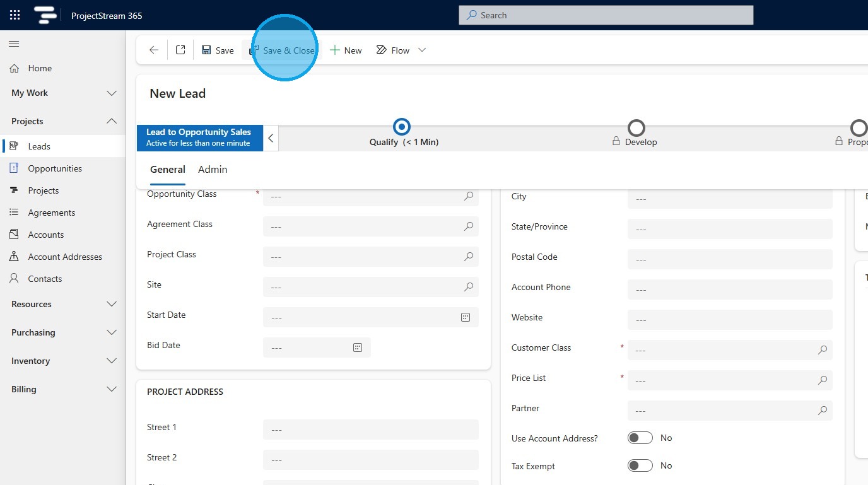Open record in new window icon
Image resolution: width=868 pixels, height=485 pixels.
point(180,50)
